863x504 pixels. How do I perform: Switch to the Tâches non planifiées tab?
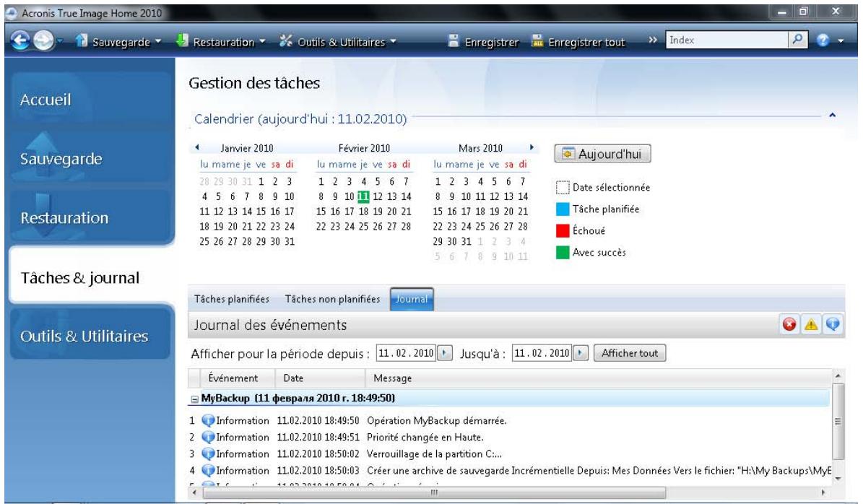click(x=332, y=299)
